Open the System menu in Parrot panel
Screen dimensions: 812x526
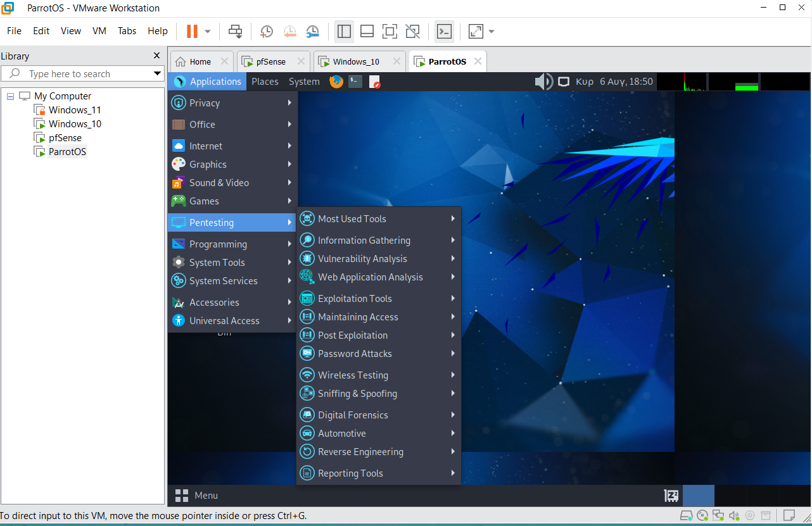[x=304, y=81]
